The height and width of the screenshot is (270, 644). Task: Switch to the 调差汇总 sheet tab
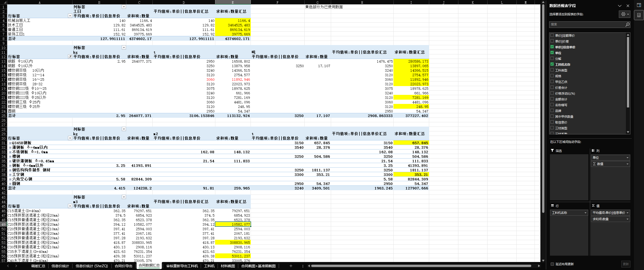click(38, 266)
